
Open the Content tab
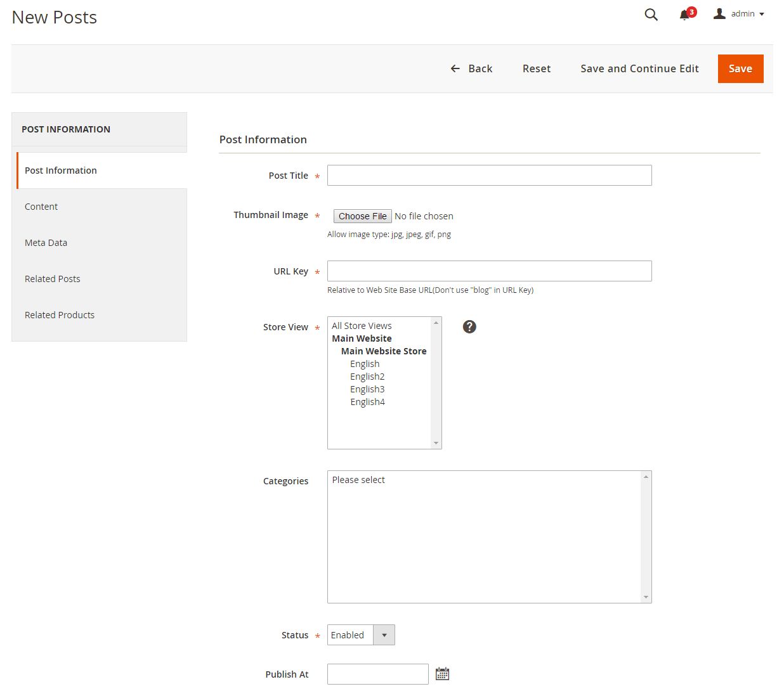click(41, 207)
